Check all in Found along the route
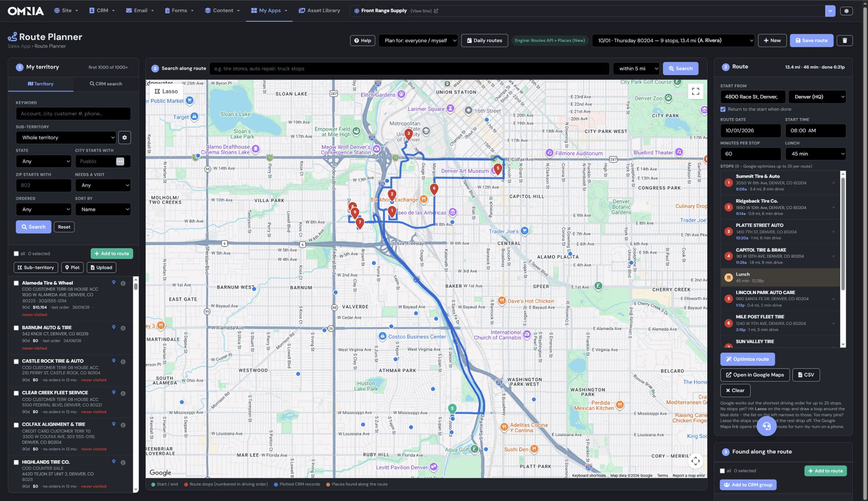Screen dimensions: 868x501 [x=723, y=471]
